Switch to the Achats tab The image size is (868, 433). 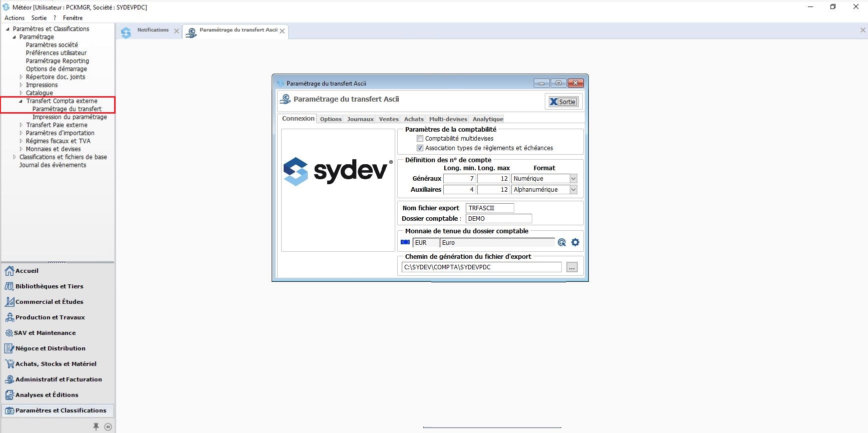pyautogui.click(x=414, y=119)
